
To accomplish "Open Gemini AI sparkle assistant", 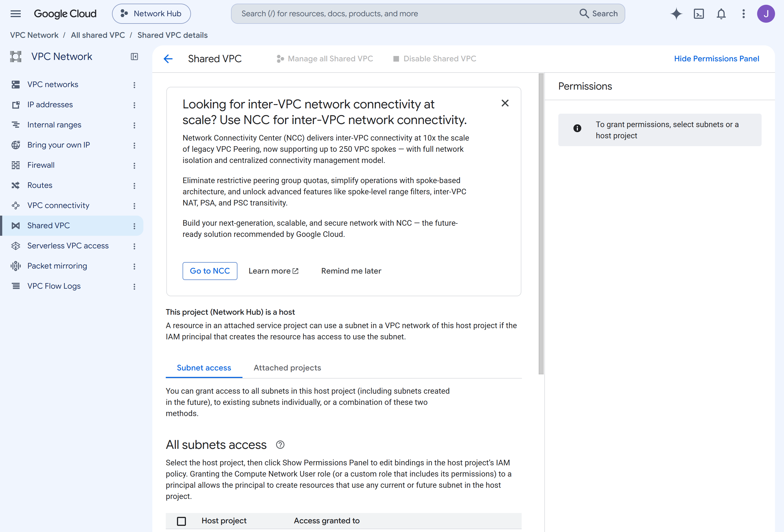I will (676, 13).
